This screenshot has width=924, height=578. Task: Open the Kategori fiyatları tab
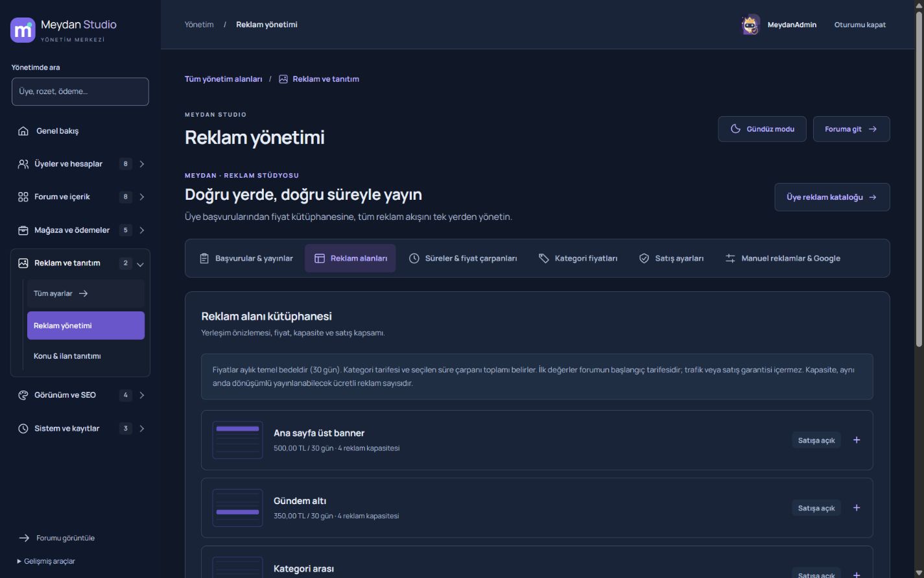coord(578,258)
